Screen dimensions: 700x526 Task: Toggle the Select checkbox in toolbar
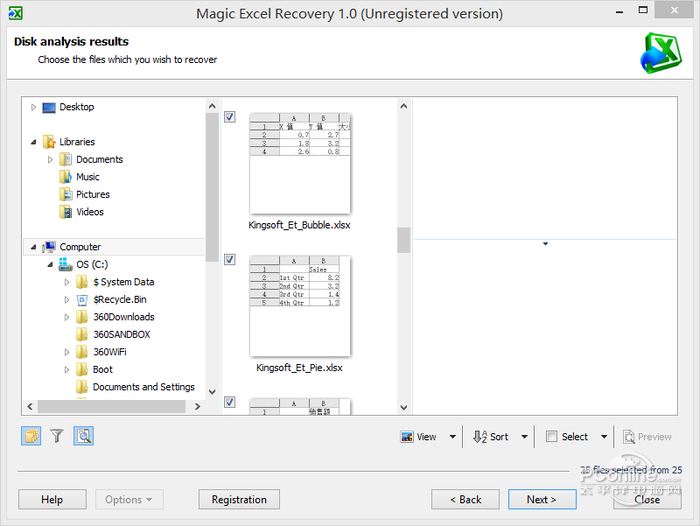coord(552,436)
